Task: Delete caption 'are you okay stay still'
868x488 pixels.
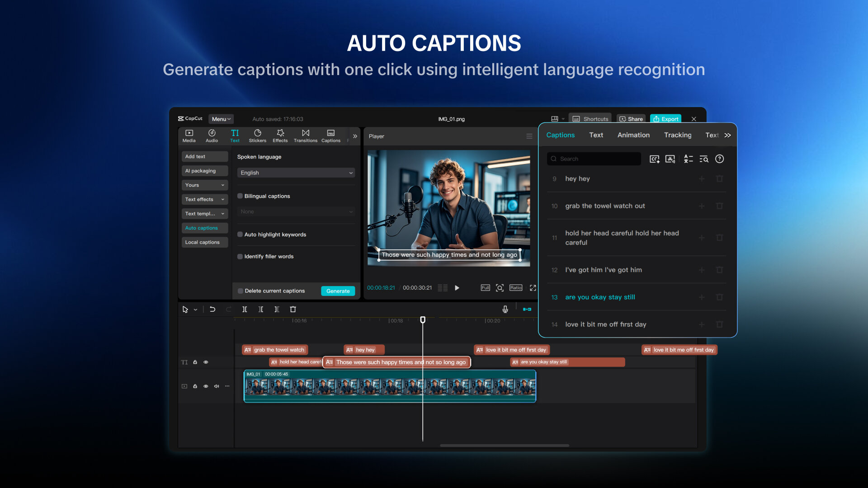Action: 720,297
